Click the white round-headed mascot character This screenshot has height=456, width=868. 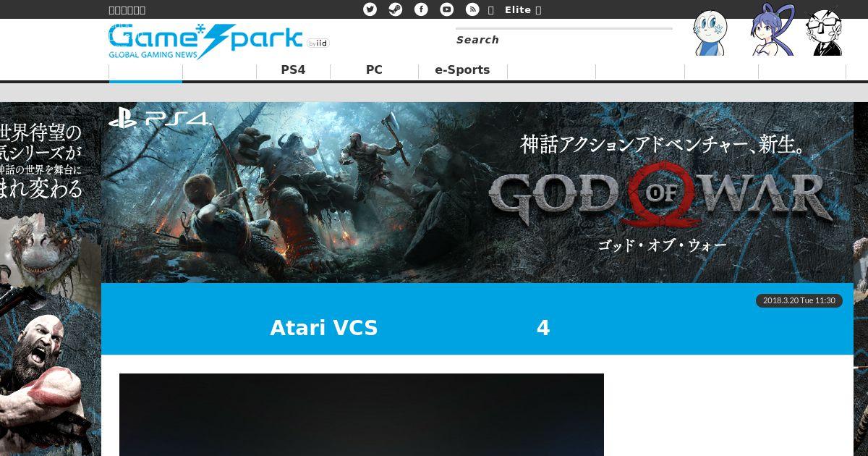pos(710,33)
